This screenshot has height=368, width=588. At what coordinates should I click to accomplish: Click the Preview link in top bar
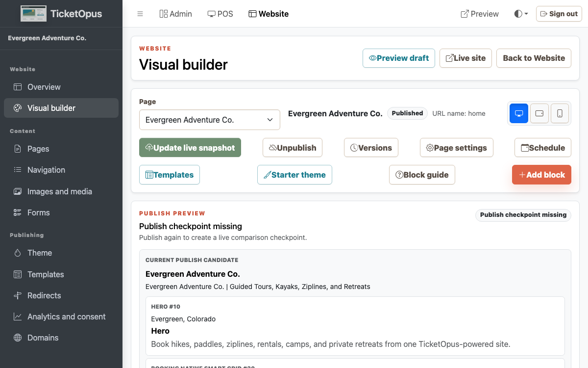pos(480,14)
